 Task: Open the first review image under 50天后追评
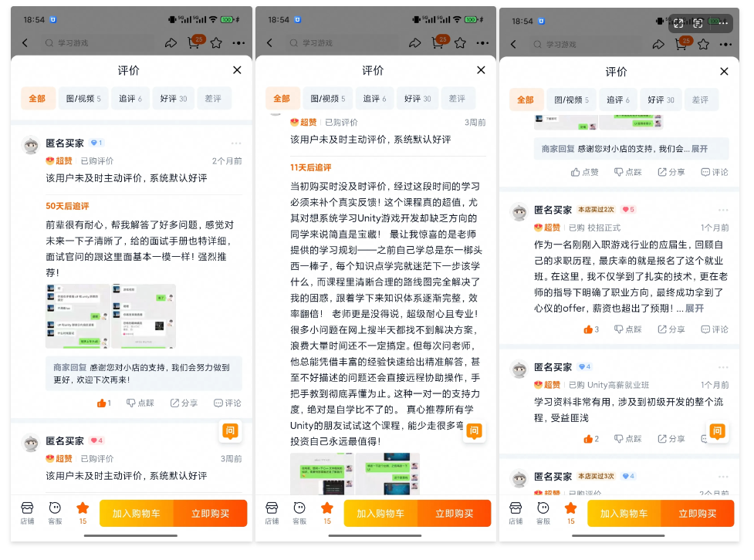click(x=77, y=315)
